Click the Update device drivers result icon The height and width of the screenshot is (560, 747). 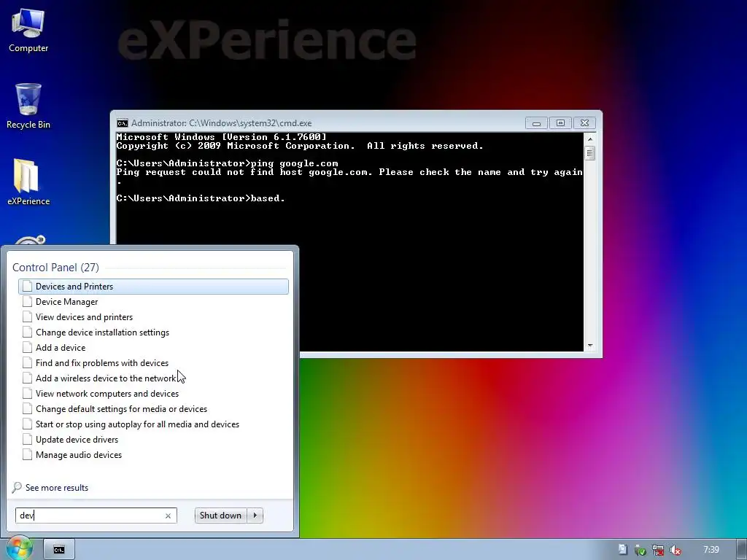point(27,440)
